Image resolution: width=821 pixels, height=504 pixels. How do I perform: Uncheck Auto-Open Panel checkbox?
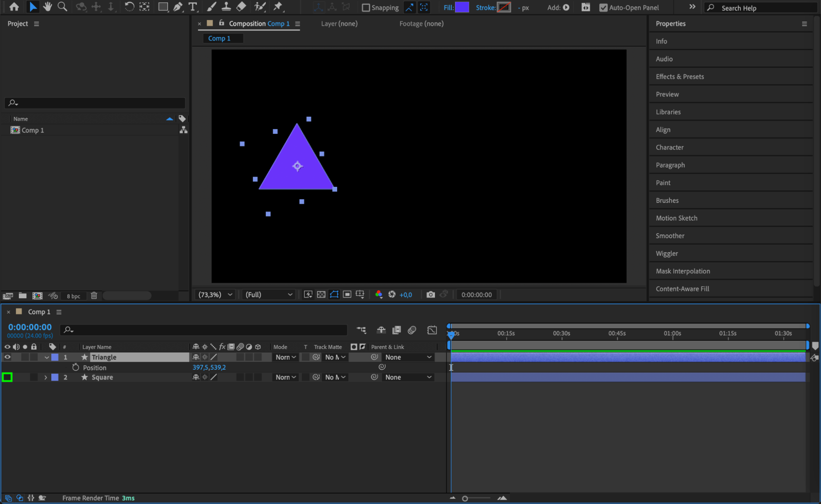point(603,8)
